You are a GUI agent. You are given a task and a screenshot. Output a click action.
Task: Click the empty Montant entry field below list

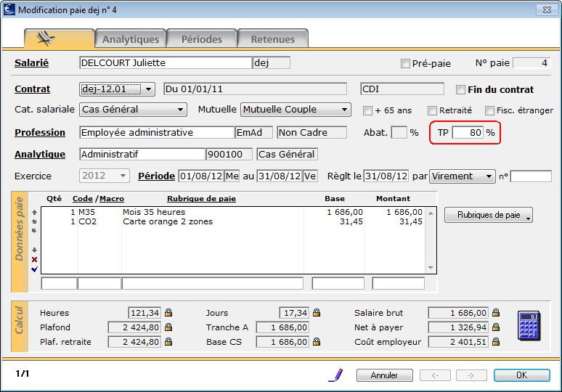(x=398, y=283)
